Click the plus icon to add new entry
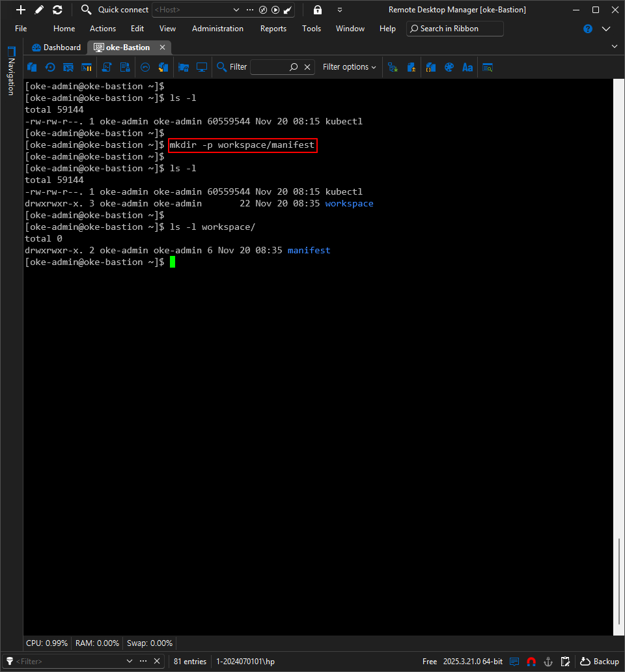The image size is (625, 672). (21, 10)
